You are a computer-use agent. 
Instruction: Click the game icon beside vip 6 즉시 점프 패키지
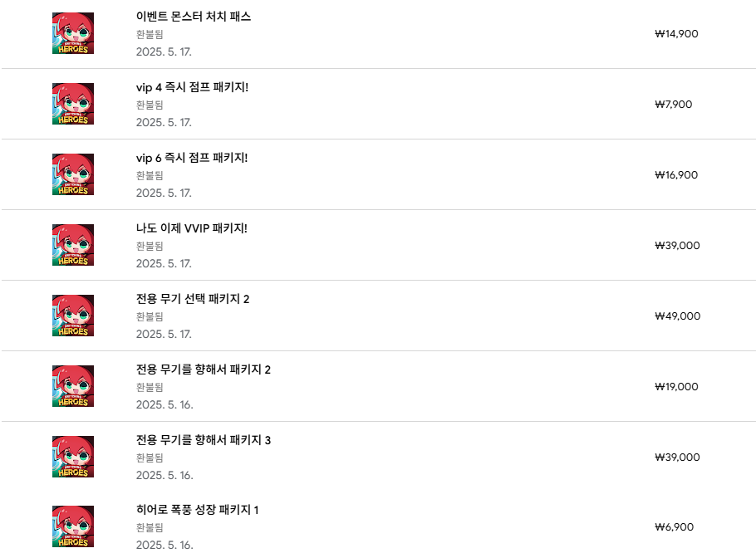click(73, 174)
